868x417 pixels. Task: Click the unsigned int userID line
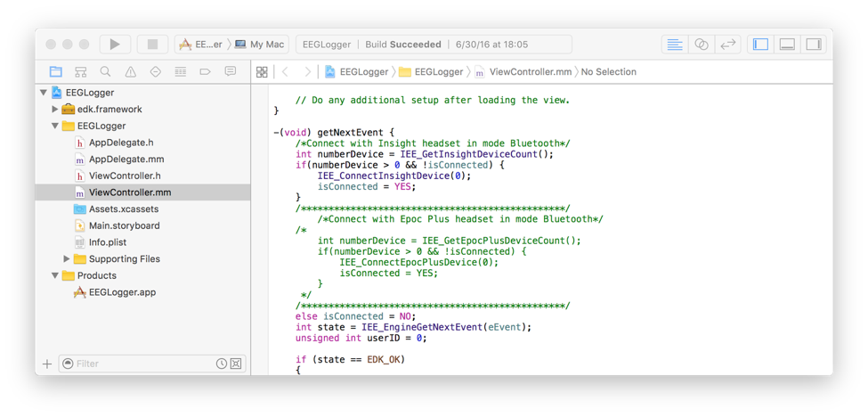(x=361, y=339)
